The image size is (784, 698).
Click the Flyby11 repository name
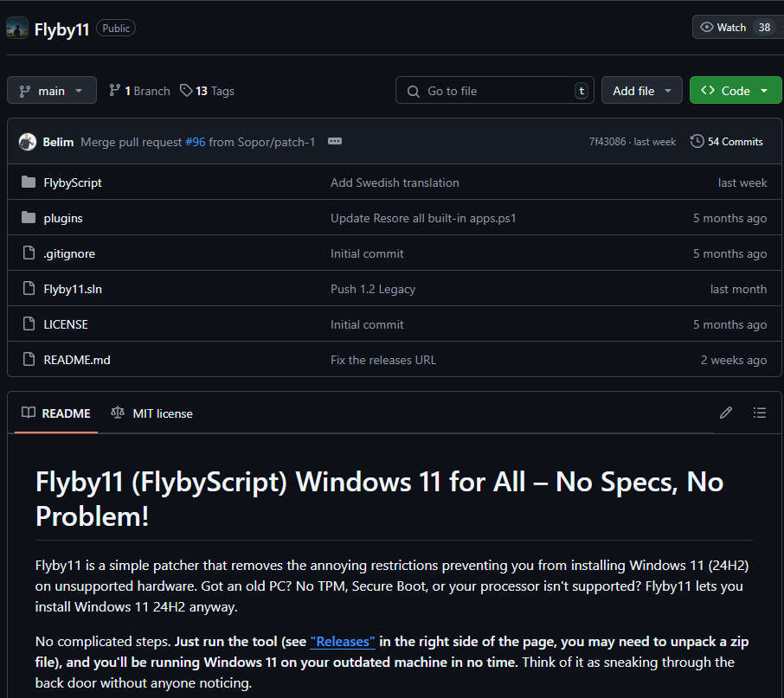coord(61,29)
